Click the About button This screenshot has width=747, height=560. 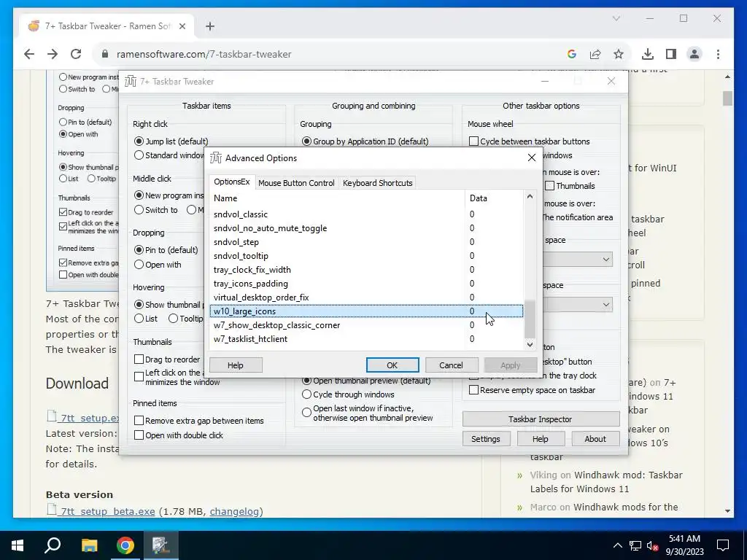(595, 439)
